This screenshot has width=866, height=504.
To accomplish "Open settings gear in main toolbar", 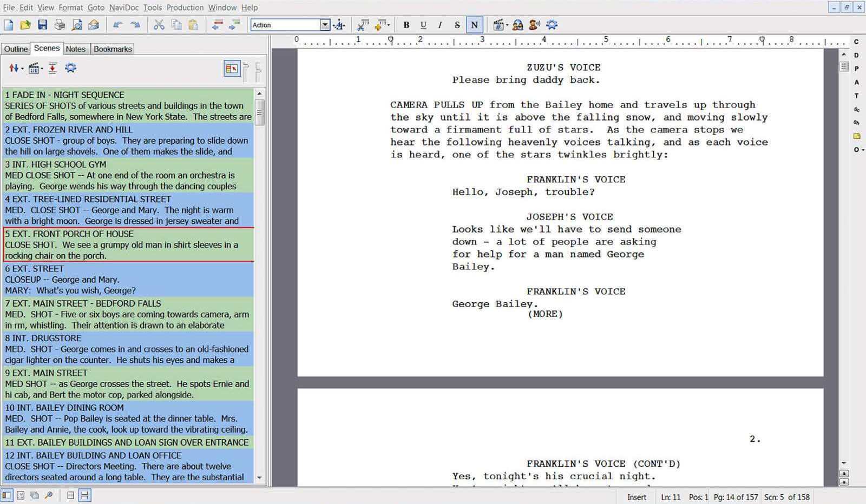I will click(x=552, y=25).
